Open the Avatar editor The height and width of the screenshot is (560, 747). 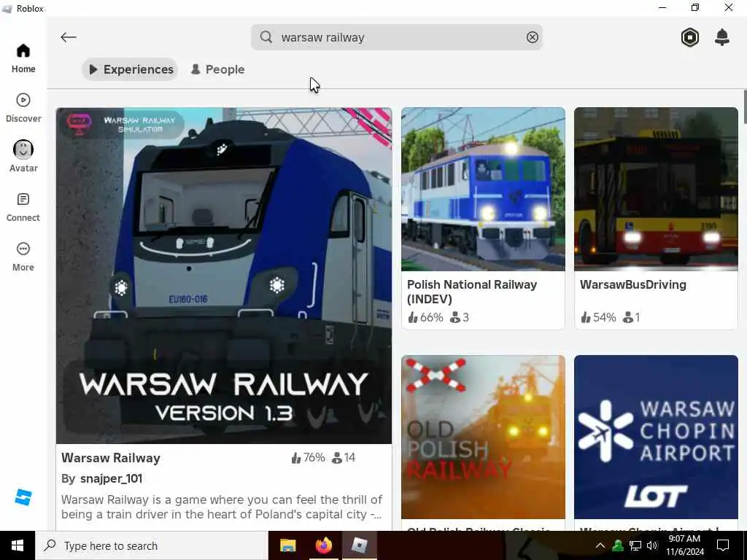coord(23,157)
